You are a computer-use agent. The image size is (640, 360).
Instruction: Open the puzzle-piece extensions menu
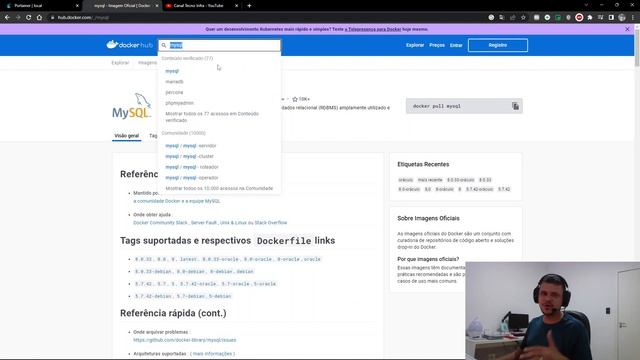pyautogui.click(x=590, y=18)
